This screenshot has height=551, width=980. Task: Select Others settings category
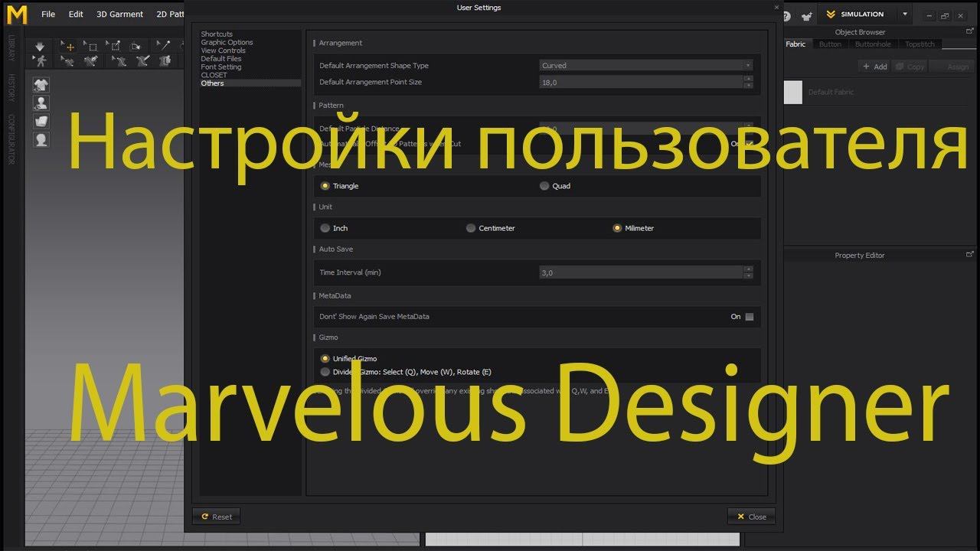[x=250, y=83]
